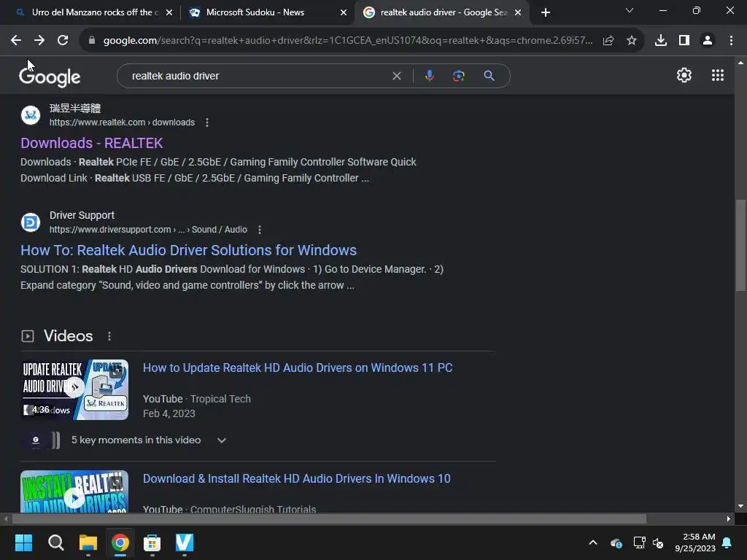Close the Microsoft Sudoku tab
Viewport: 747px width, 560px height.
344,12
